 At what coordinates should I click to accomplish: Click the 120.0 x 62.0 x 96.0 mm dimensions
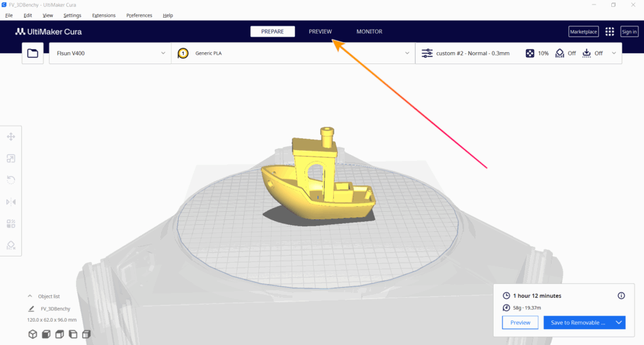pyautogui.click(x=52, y=320)
